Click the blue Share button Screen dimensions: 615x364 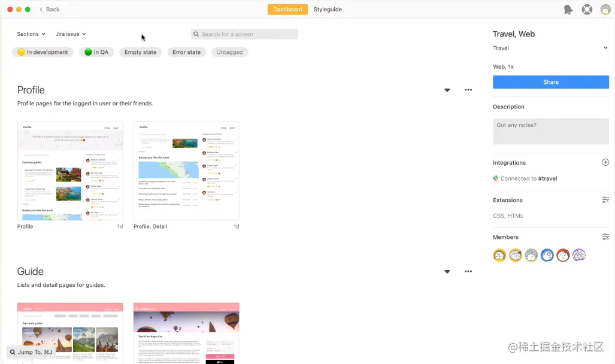click(551, 82)
